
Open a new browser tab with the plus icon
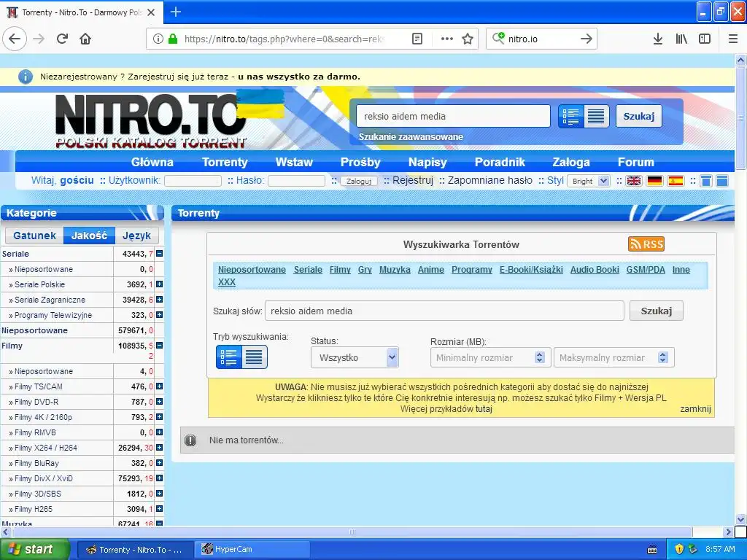coord(175,12)
